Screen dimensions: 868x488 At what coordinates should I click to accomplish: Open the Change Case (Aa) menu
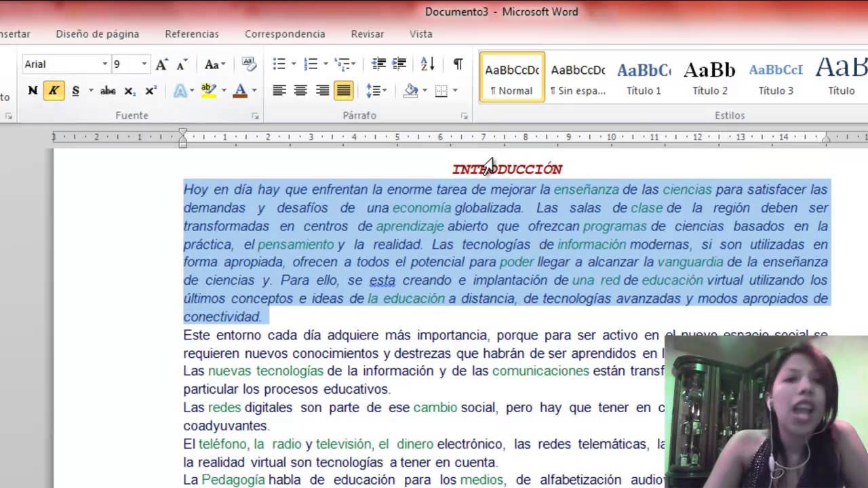point(214,64)
